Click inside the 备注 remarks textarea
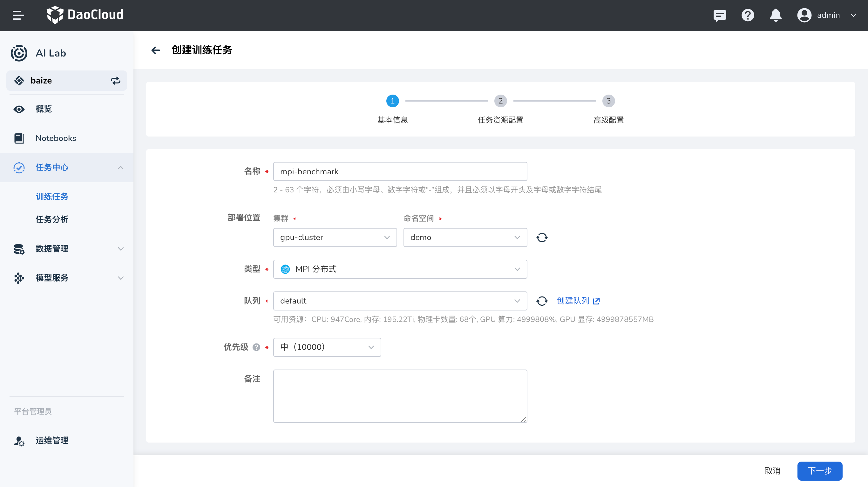This screenshot has width=868, height=487. tap(400, 396)
